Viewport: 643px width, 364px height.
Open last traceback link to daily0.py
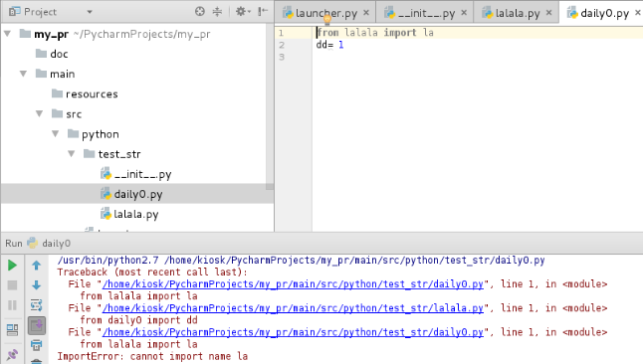(x=293, y=332)
